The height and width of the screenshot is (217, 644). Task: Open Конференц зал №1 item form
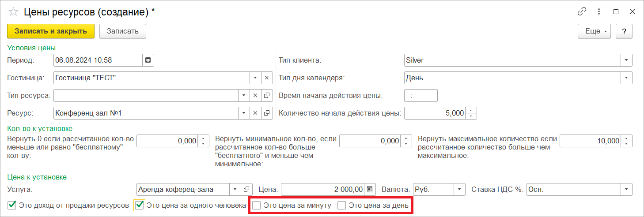pos(266,113)
